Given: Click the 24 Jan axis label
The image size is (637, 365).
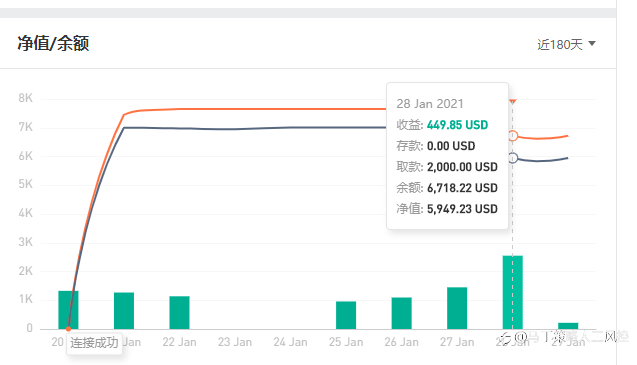Looking at the screenshot, I should (x=290, y=342).
